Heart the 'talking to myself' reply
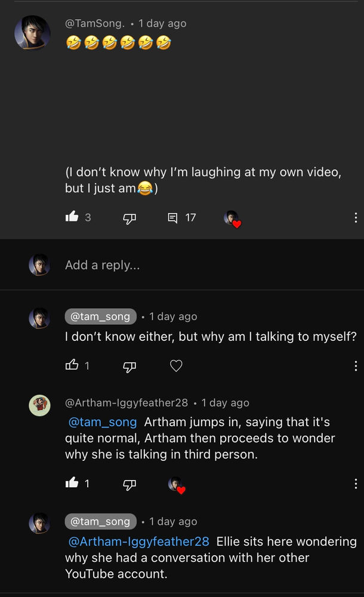Image resolution: width=364 pixels, height=597 pixels. tap(176, 366)
